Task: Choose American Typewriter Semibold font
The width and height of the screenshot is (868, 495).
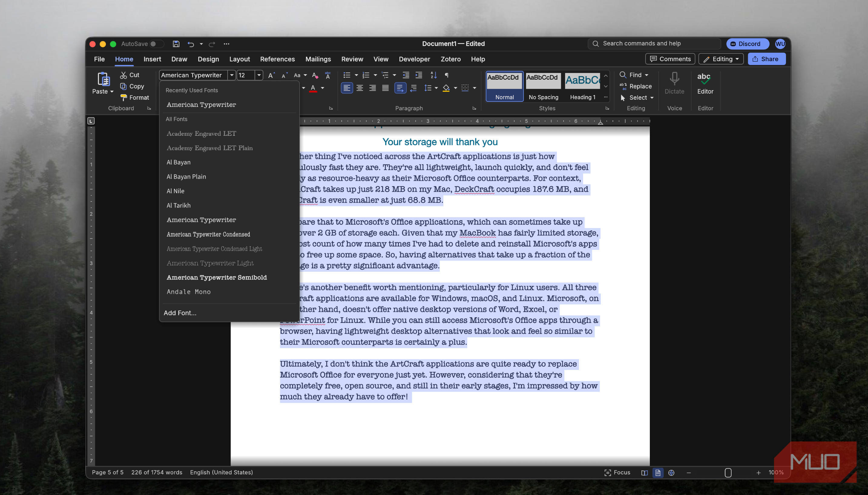Action: tap(229, 277)
